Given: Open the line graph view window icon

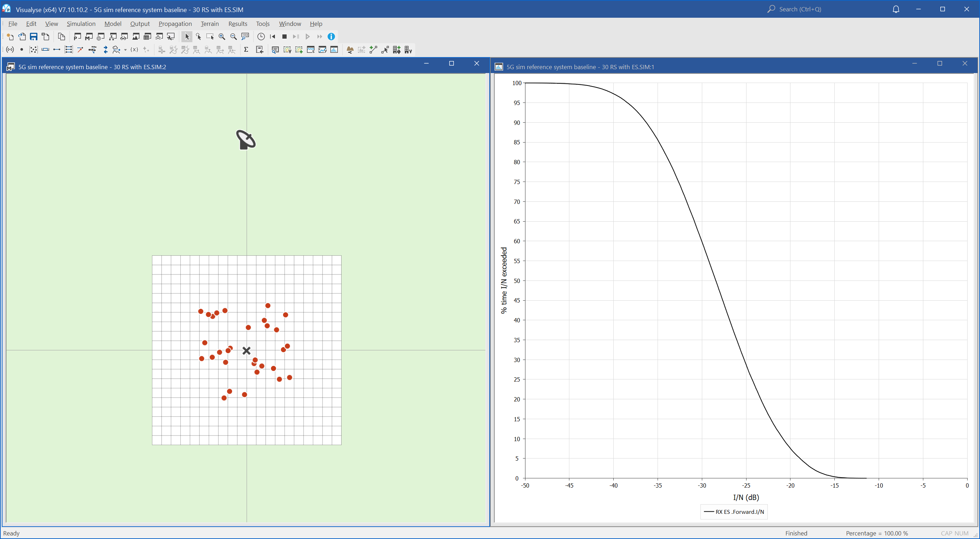Looking at the screenshot, I should coord(159,37).
